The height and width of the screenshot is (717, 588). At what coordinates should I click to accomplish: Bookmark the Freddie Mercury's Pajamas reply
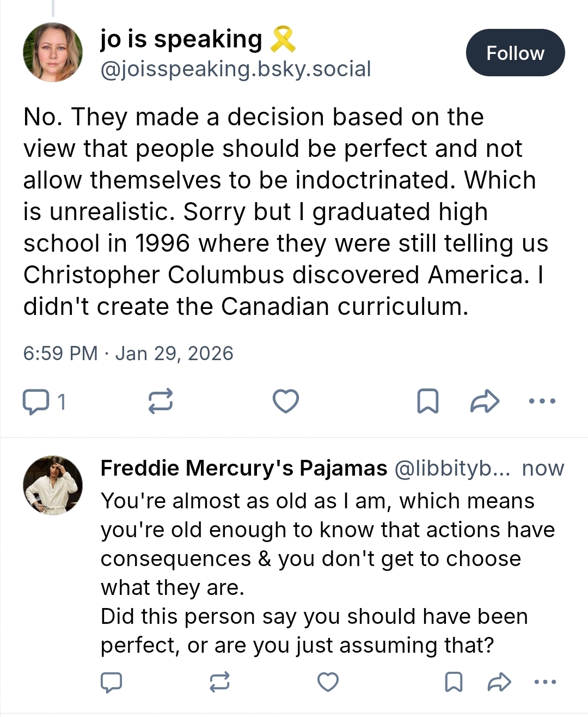coord(454,682)
